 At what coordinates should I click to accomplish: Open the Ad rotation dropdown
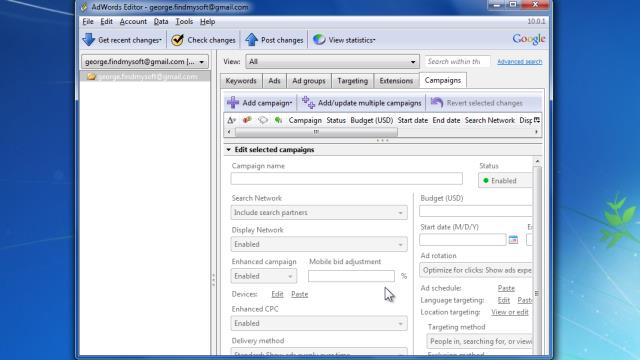[x=476, y=270]
